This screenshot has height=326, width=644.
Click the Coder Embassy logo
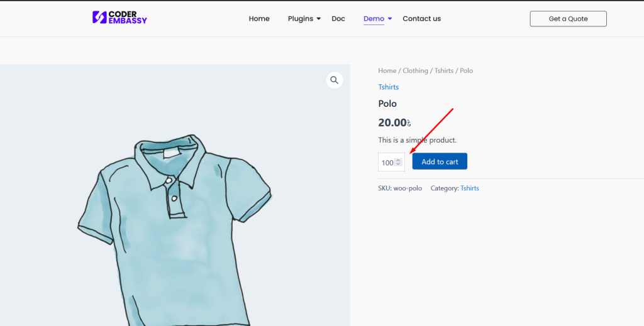[x=119, y=18]
